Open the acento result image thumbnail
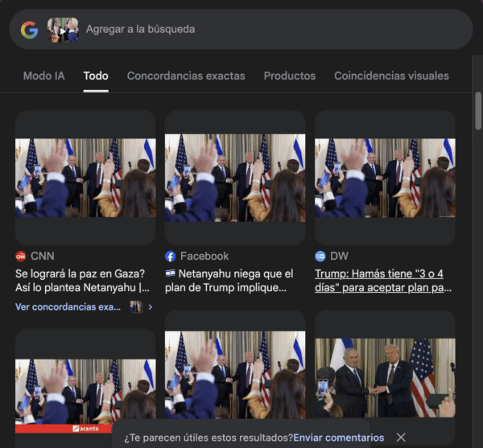Viewport: 483px width, 448px height. point(85,397)
